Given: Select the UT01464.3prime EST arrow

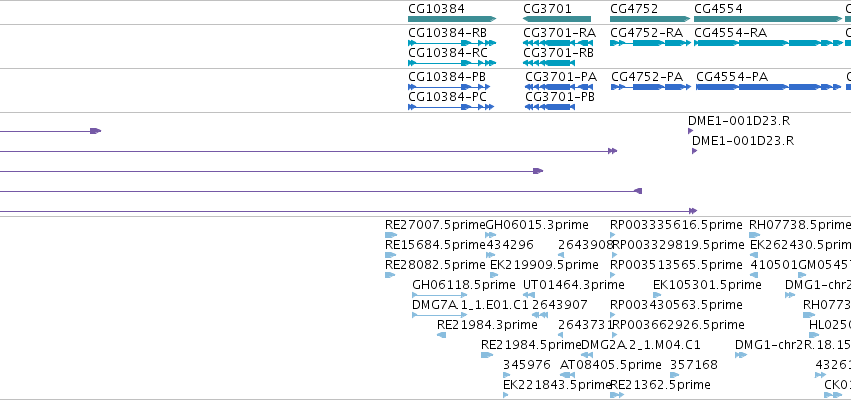Looking at the screenshot, I should [529, 295].
